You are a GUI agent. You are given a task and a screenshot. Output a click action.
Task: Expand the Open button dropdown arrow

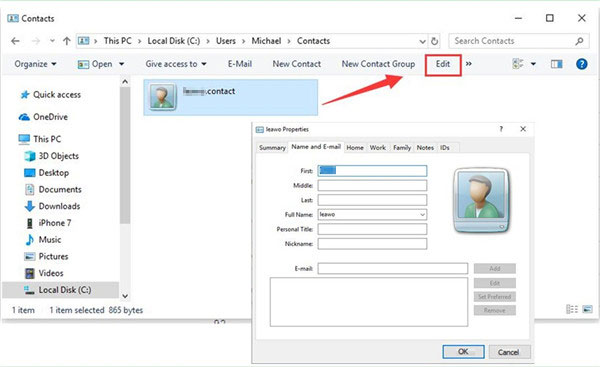coord(121,64)
